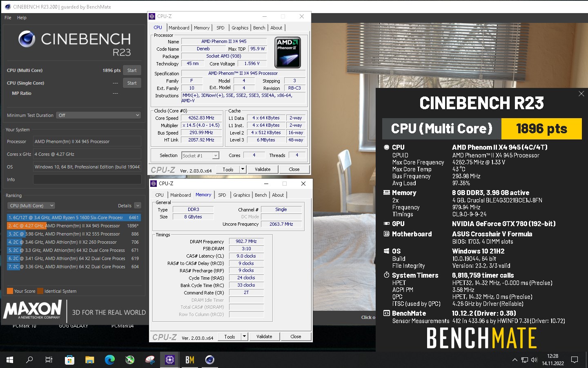Open the notification center icon
This screenshot has height=368, width=588.
(x=575, y=360)
